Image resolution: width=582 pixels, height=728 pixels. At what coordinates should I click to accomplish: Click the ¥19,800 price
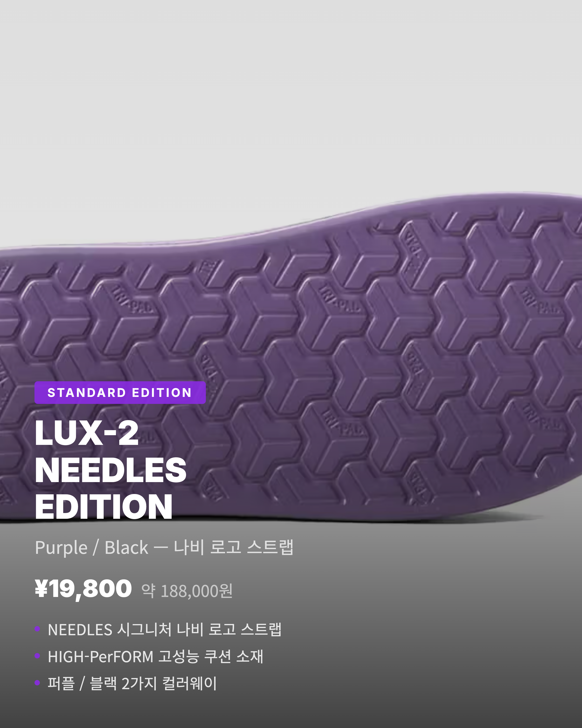click(83, 589)
